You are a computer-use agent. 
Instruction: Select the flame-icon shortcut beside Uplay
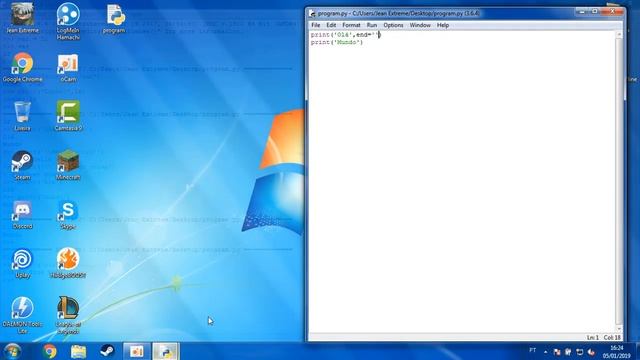click(x=68, y=263)
